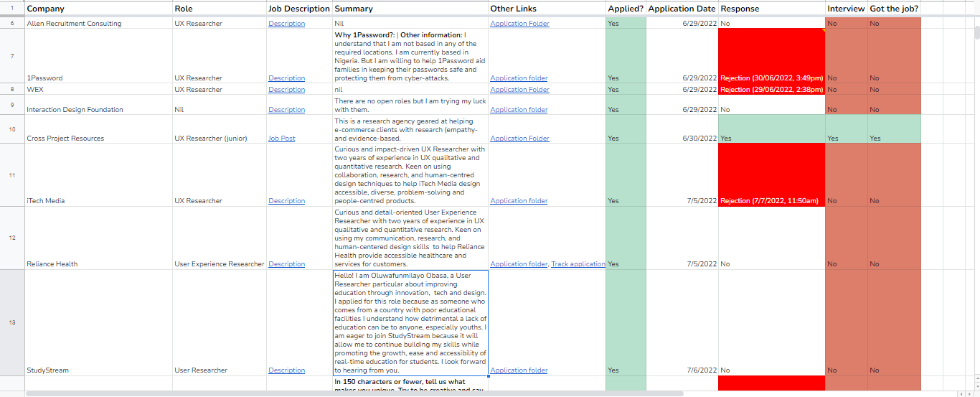Select the User Experience Researcher role cell
The height and width of the screenshot is (397, 980).
pyautogui.click(x=220, y=238)
